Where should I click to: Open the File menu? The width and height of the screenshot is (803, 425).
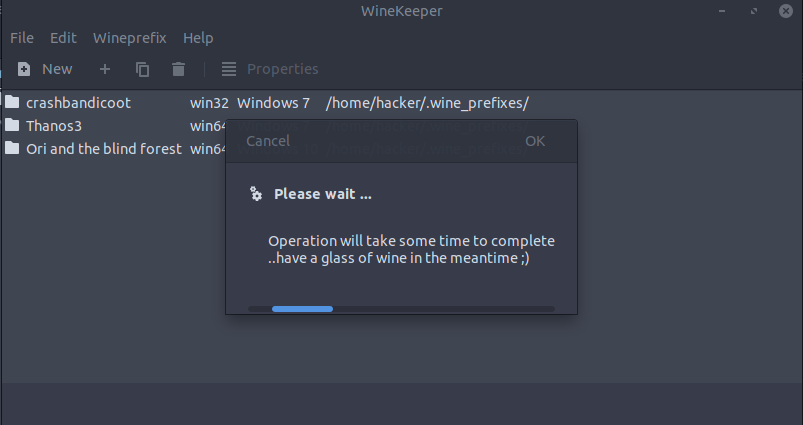coord(22,38)
